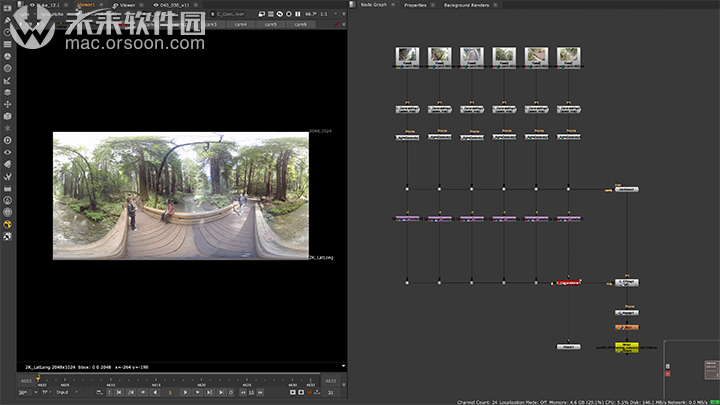Image resolution: width=720 pixels, height=405 pixels.
Task: Select the red node in the node graph
Action: pos(568,283)
